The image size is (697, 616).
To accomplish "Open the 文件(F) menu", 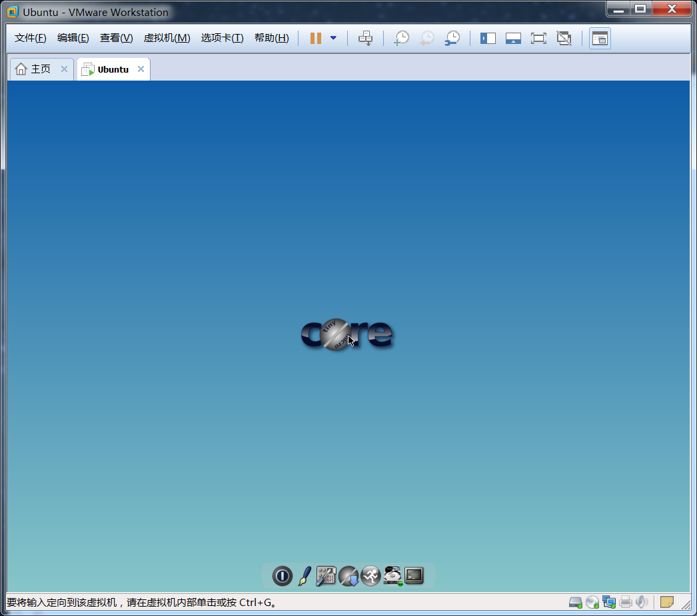I will pos(30,38).
